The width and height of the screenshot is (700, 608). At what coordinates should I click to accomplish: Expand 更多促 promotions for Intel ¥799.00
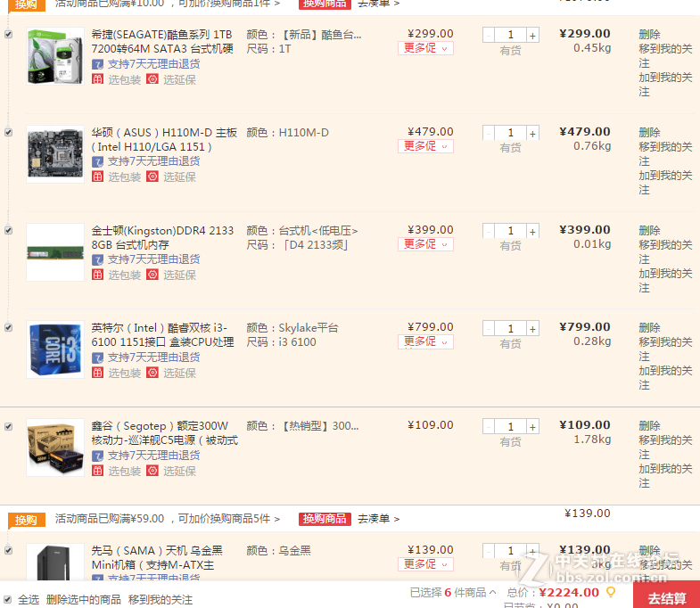point(425,341)
